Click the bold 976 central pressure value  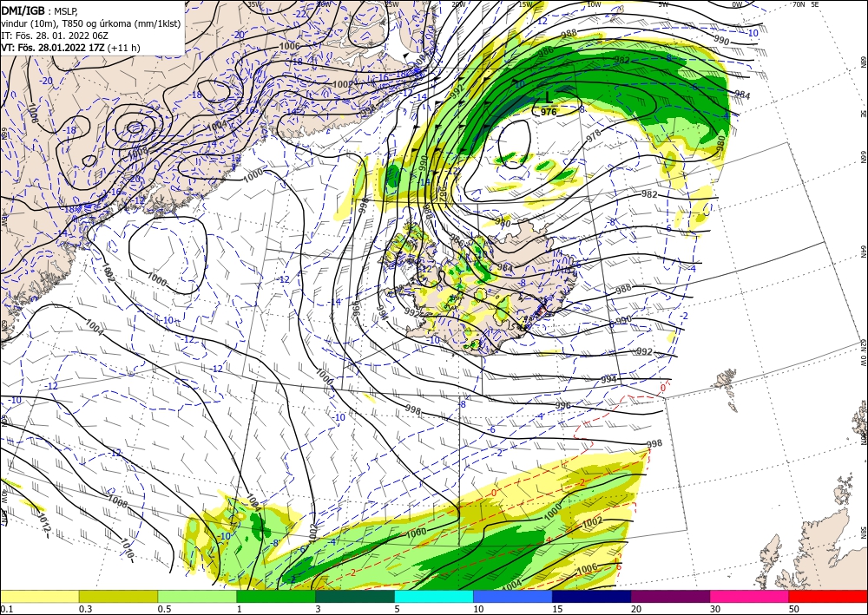549,112
